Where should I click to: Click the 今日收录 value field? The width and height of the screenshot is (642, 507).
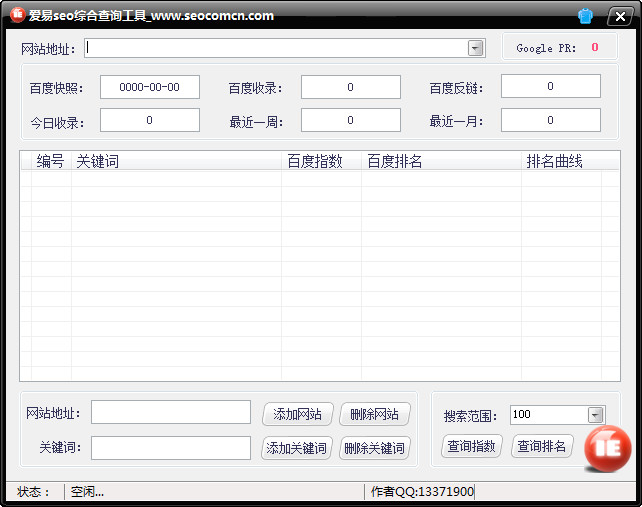[150, 120]
